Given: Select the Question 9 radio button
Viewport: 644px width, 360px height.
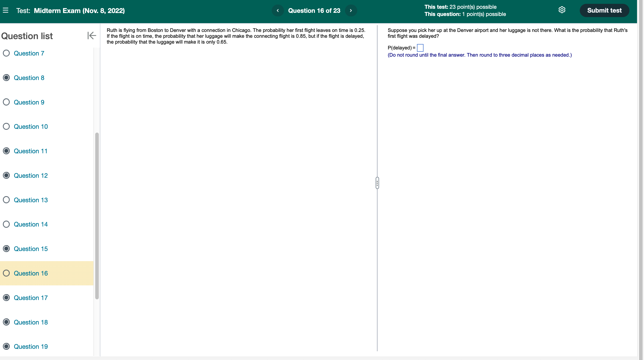Looking at the screenshot, I should click(6, 102).
